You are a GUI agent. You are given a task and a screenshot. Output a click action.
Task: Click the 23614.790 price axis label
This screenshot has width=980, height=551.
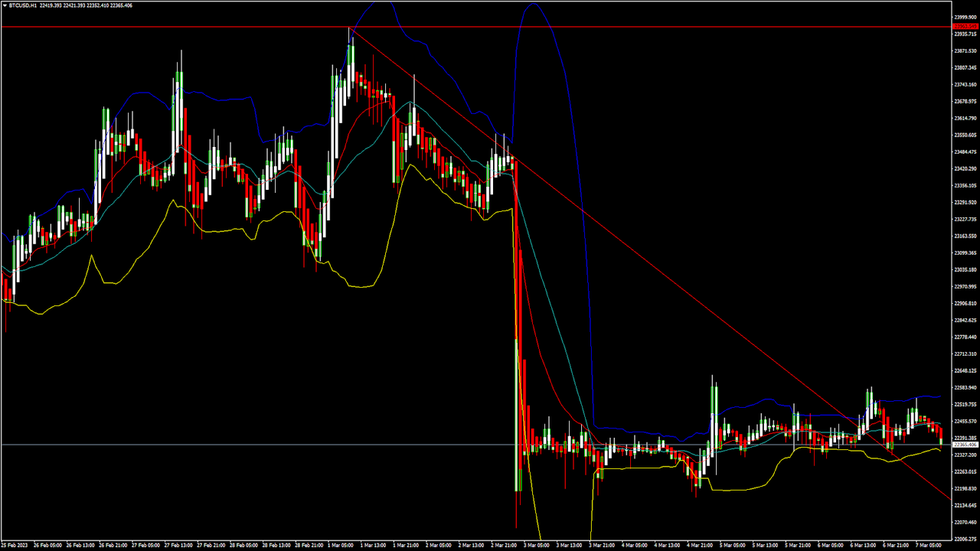[965, 118]
